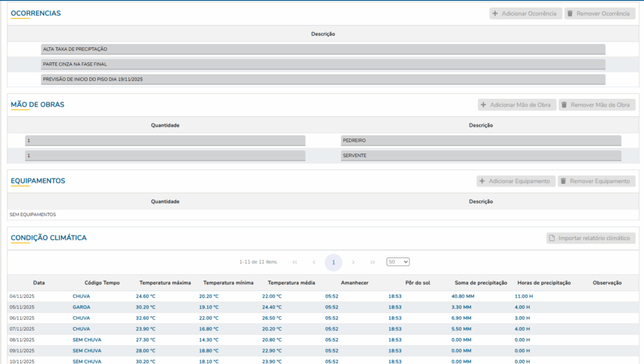Screen dimensions: 644x364
Task: Click plus icon of Adicionar Equipamento
Action: coord(482,181)
